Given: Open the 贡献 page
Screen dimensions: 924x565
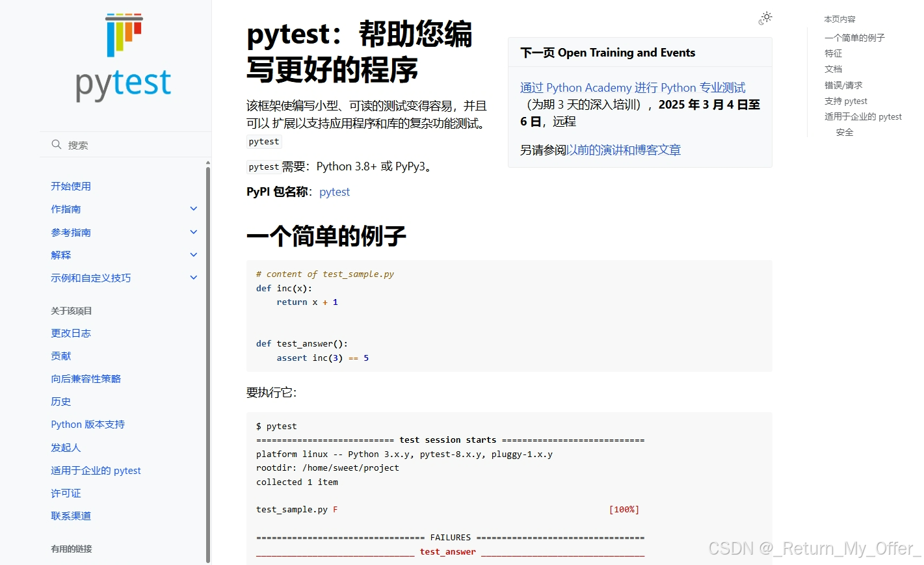Looking at the screenshot, I should click(60, 356).
